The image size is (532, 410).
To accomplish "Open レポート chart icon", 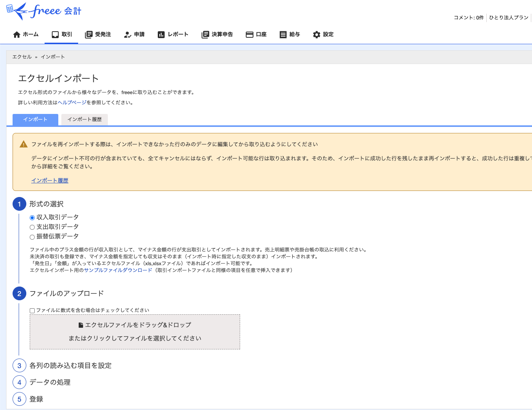I will coord(161,35).
